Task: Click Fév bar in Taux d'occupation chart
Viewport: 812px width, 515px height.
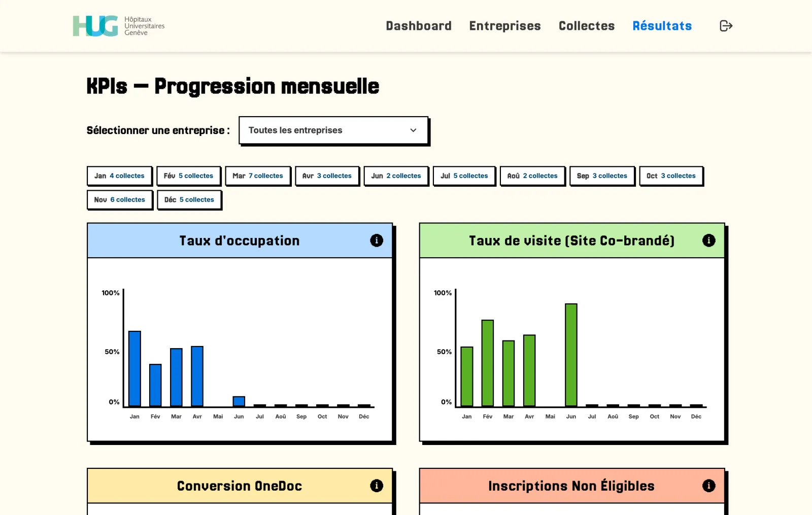Action: 155,386
